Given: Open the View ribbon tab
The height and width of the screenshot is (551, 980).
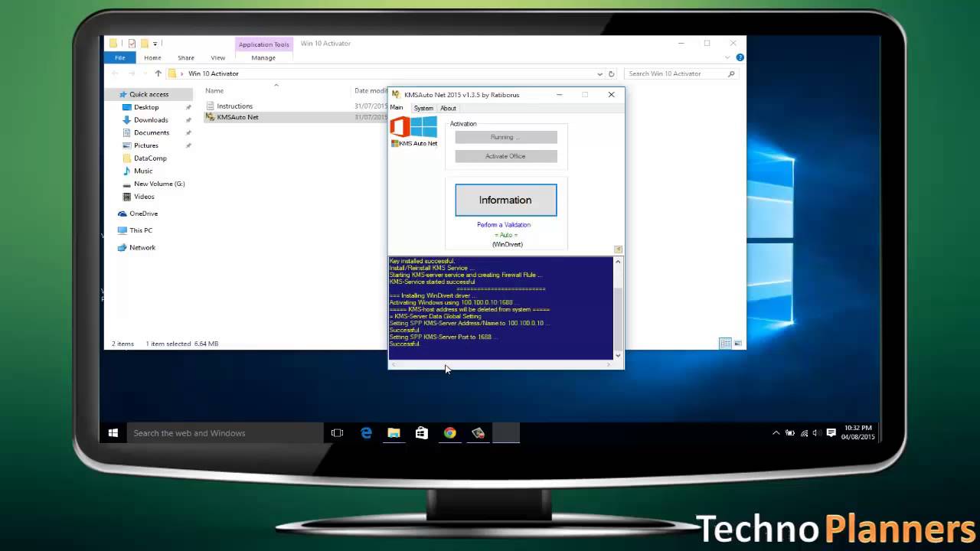Looking at the screenshot, I should click(218, 57).
